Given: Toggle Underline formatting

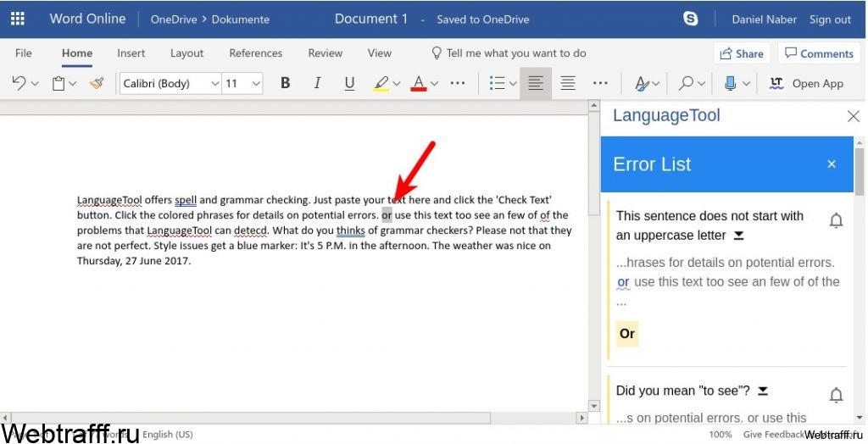Looking at the screenshot, I should coord(349,84).
